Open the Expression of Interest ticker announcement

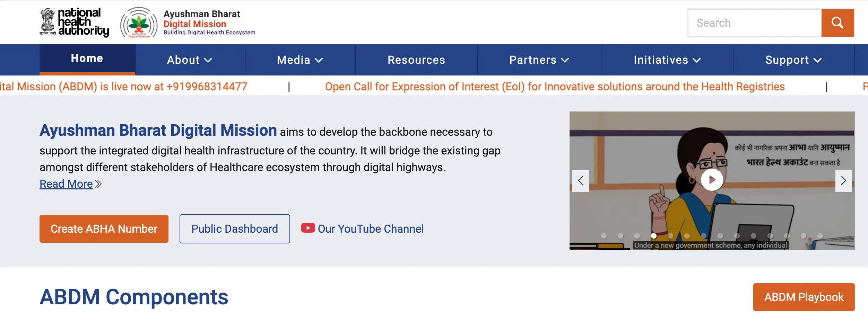coord(555,87)
